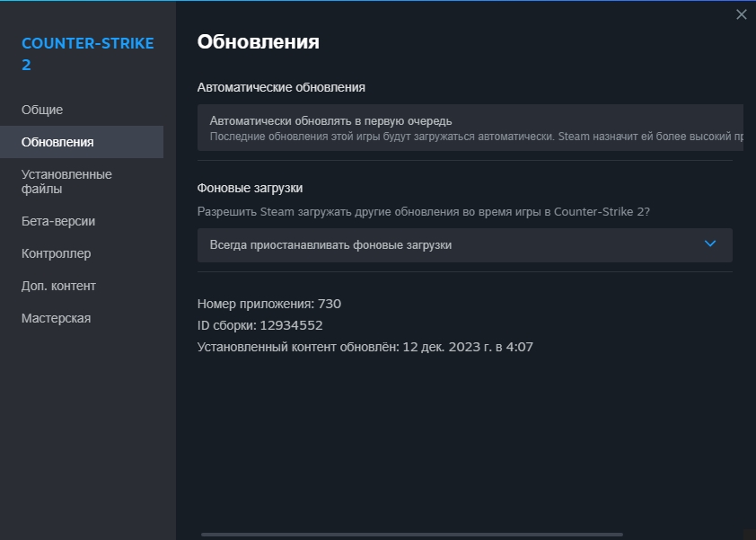This screenshot has height=540, width=756.
Task: Open the Установленные файлы section
Action: [66, 181]
